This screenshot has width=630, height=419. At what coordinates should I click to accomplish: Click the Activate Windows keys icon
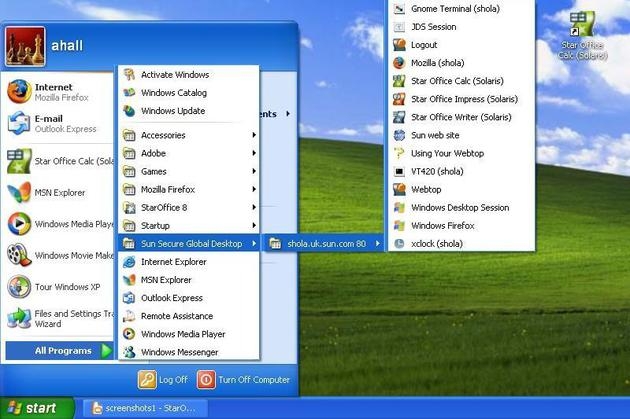pos(129,75)
